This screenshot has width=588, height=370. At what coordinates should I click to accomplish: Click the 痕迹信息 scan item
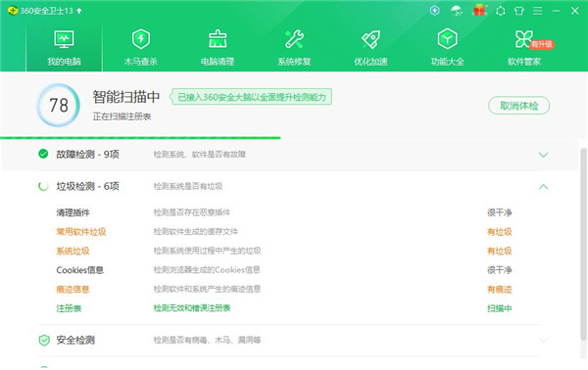click(73, 289)
